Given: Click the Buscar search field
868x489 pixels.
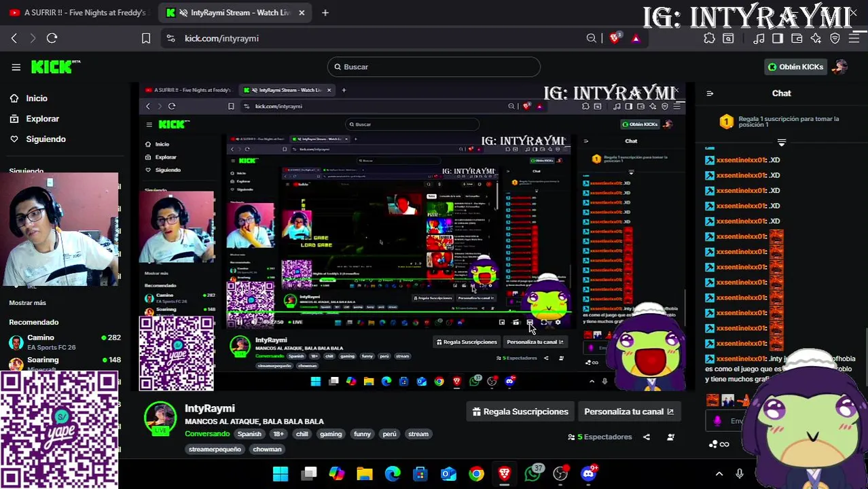Looking at the screenshot, I should pyautogui.click(x=433, y=67).
